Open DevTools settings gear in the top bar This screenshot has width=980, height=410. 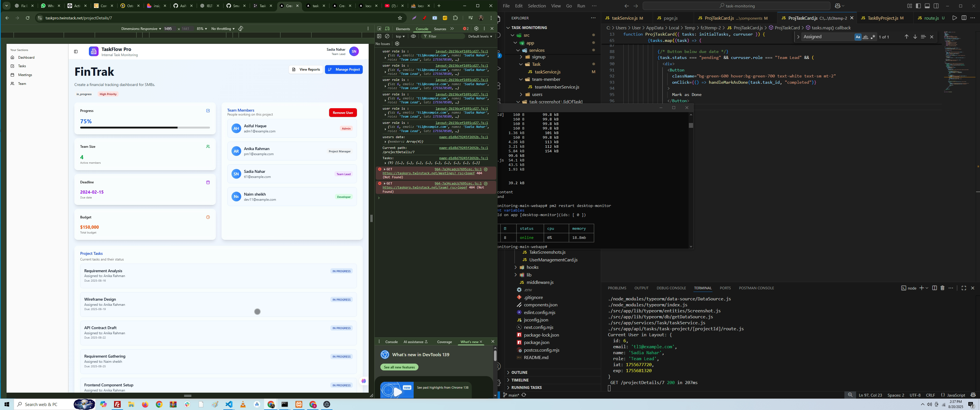[x=476, y=28]
